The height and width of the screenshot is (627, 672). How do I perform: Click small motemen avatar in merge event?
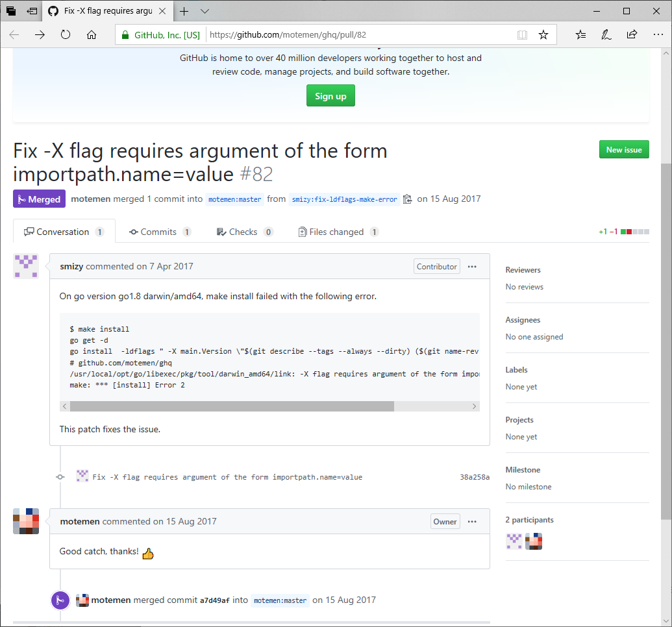82,600
